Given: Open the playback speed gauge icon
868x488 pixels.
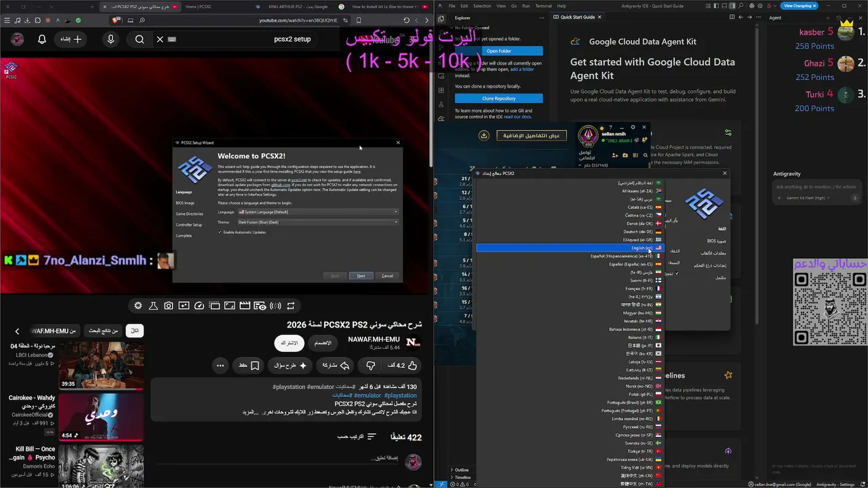Looking at the screenshot, I should (x=199, y=306).
